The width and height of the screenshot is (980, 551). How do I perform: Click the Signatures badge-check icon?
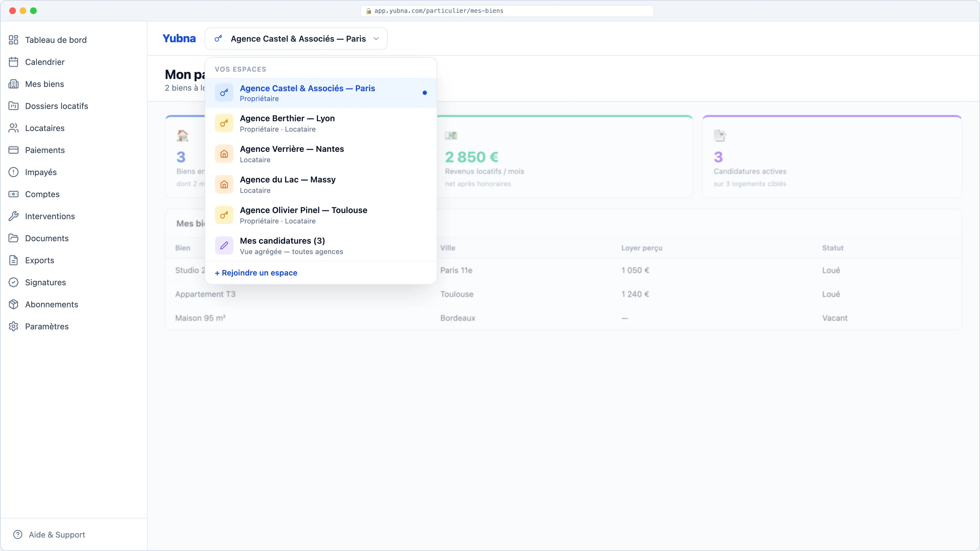pos(14,283)
